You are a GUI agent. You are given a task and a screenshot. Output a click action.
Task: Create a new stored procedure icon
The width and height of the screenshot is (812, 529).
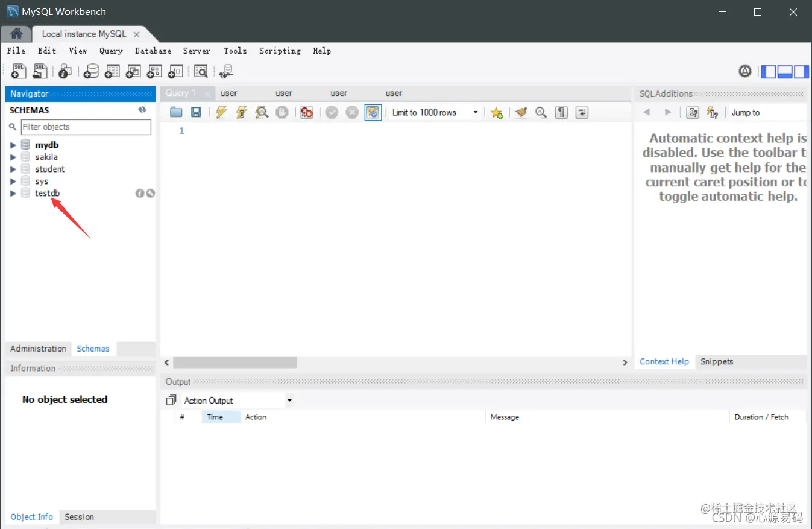click(154, 71)
